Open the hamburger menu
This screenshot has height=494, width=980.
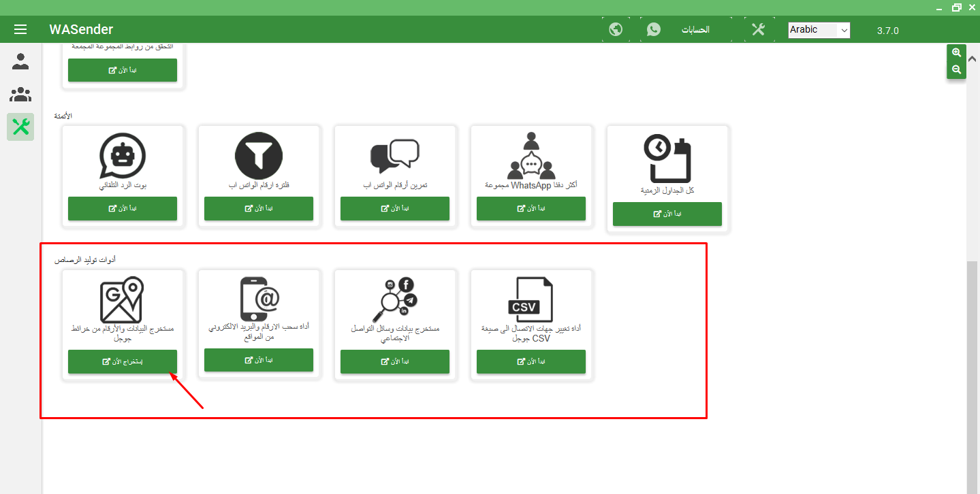(20, 29)
